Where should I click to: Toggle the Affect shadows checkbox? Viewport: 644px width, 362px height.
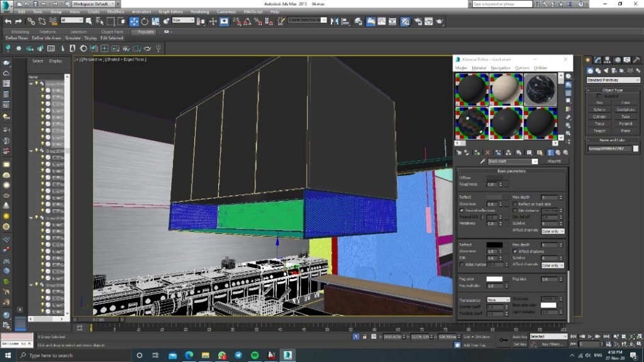coord(515,251)
